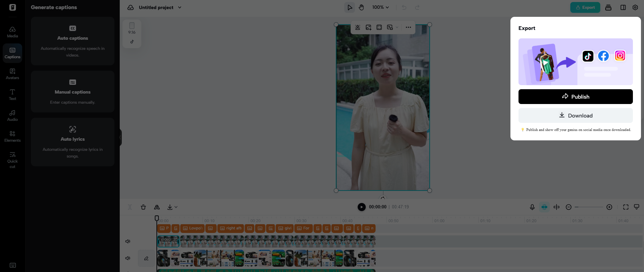Open the Elements panel
The width and height of the screenshot is (644, 272).
pos(12,136)
